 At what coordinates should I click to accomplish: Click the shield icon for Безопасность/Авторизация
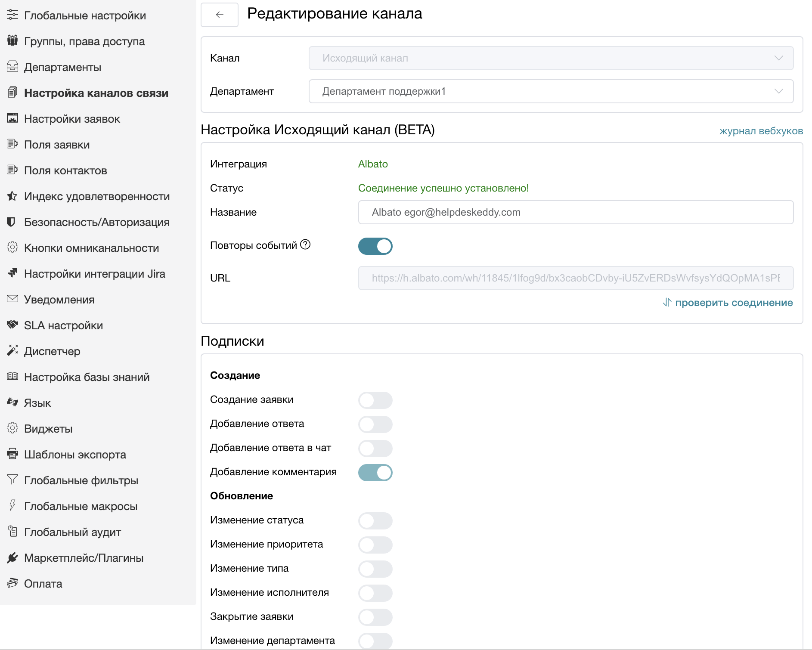click(x=12, y=222)
